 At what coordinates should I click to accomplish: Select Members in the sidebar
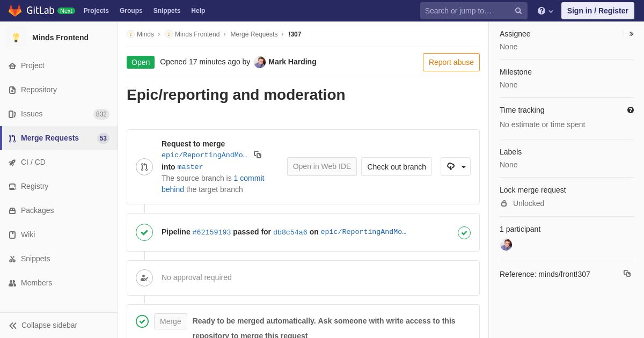coord(59,283)
